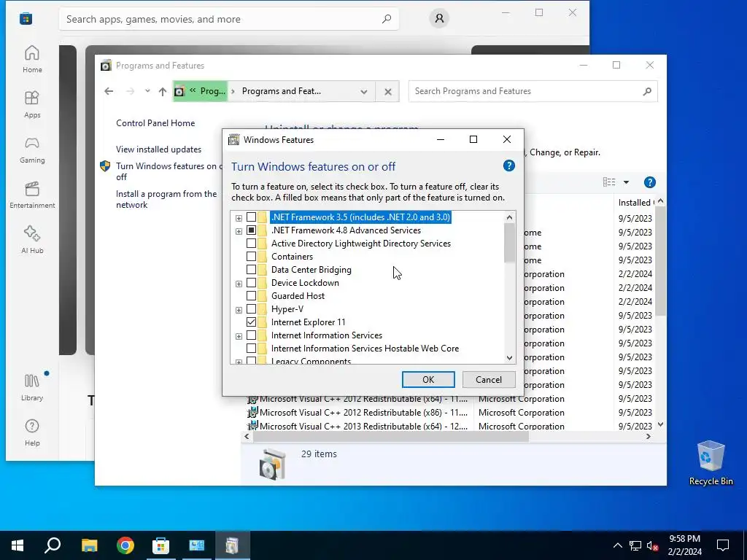Viewport: 747px width, 560px height.
Task: Open the recent locations dropdown arrow
Action: pyautogui.click(x=147, y=91)
